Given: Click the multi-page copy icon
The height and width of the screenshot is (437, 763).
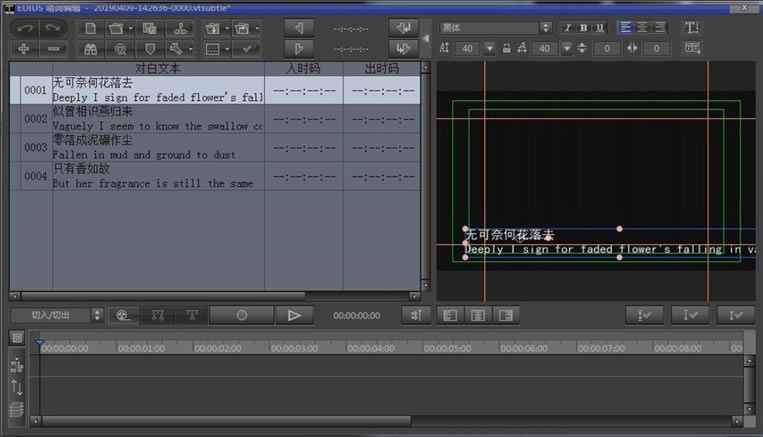Looking at the screenshot, I should (x=150, y=29).
